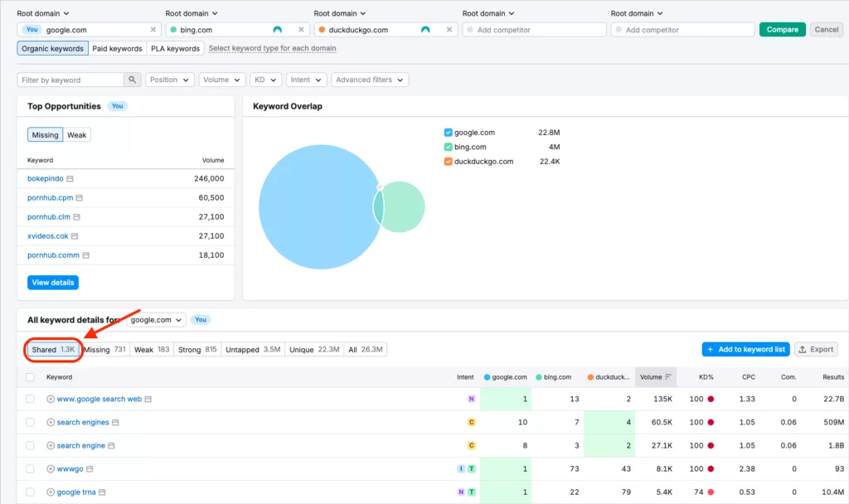Open the Advanced filters dropdown
849x504 pixels.
[x=370, y=80]
